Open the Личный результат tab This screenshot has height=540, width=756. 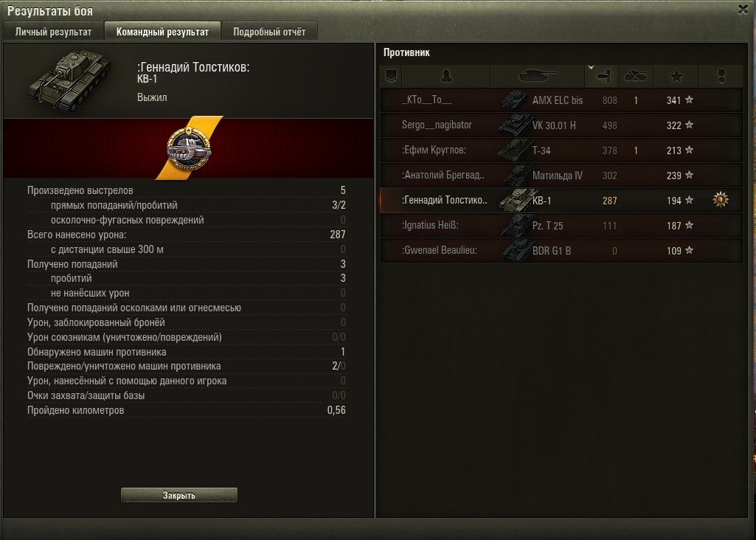coord(53,32)
